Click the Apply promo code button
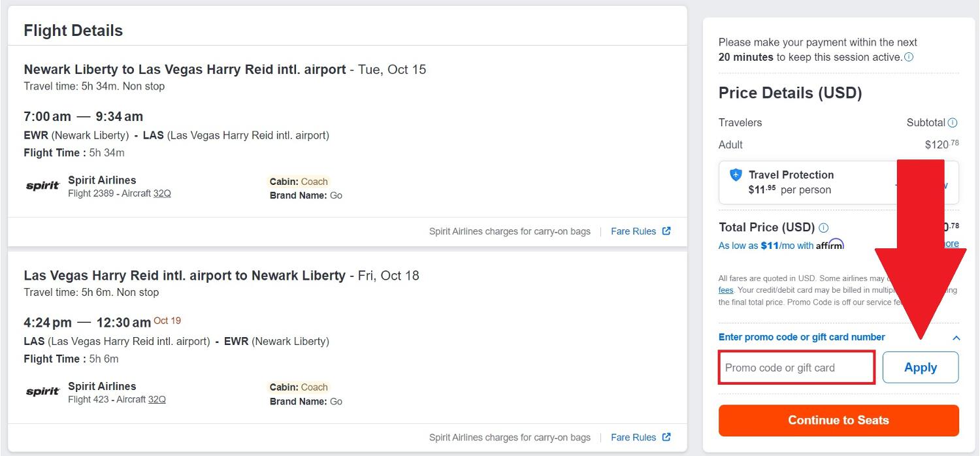Viewport: 980px width, 456px height. [921, 367]
